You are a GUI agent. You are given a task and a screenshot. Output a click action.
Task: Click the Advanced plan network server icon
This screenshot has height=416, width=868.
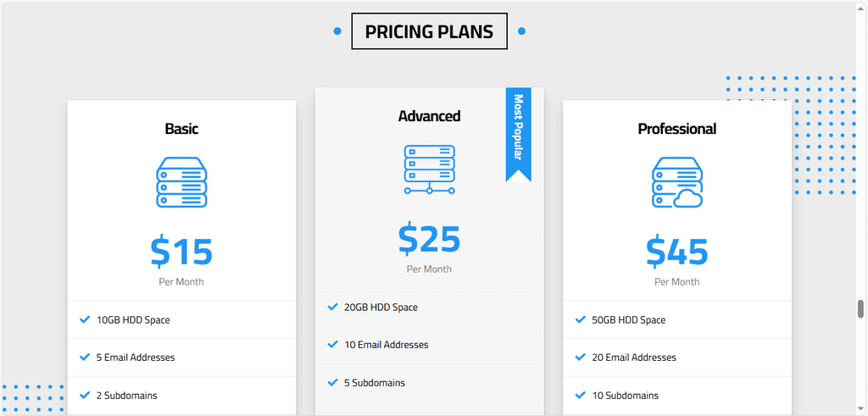pos(429,169)
